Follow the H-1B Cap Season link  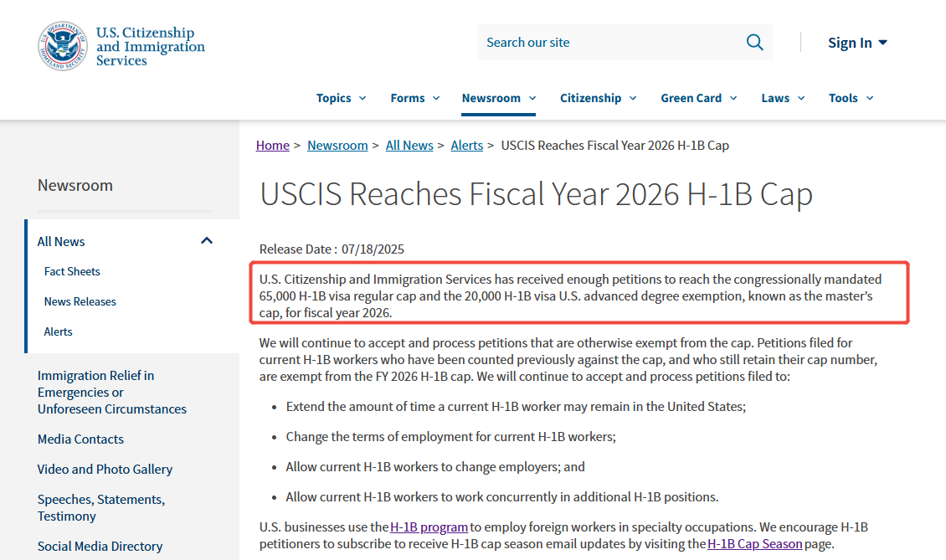(x=755, y=544)
